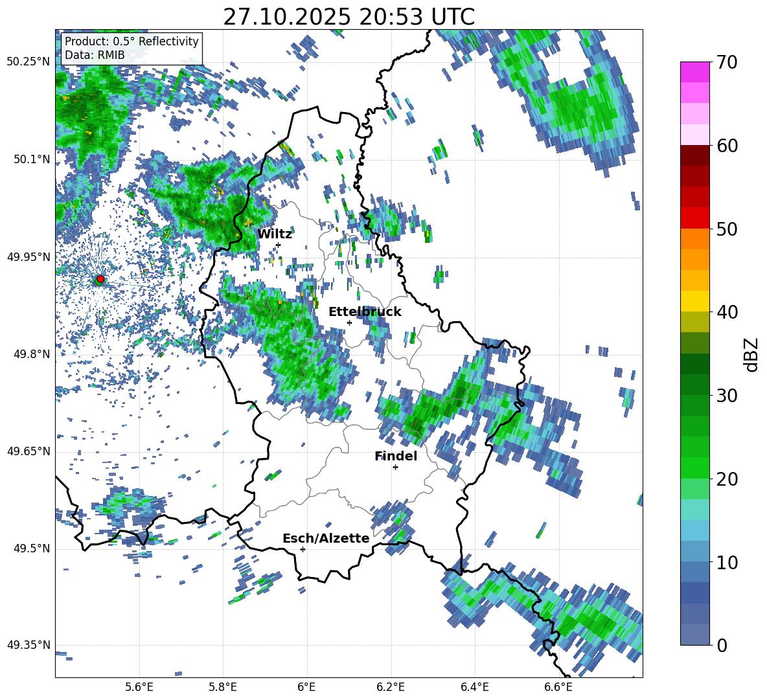This screenshot has width=767, height=700.
Task: Click the Ettelbruck city label
Action: [365, 312]
